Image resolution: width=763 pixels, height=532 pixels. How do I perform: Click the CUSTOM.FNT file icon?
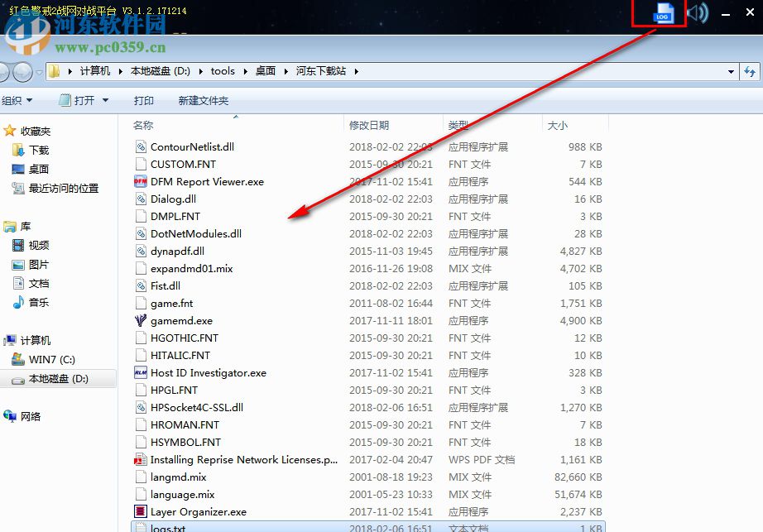[141, 165]
